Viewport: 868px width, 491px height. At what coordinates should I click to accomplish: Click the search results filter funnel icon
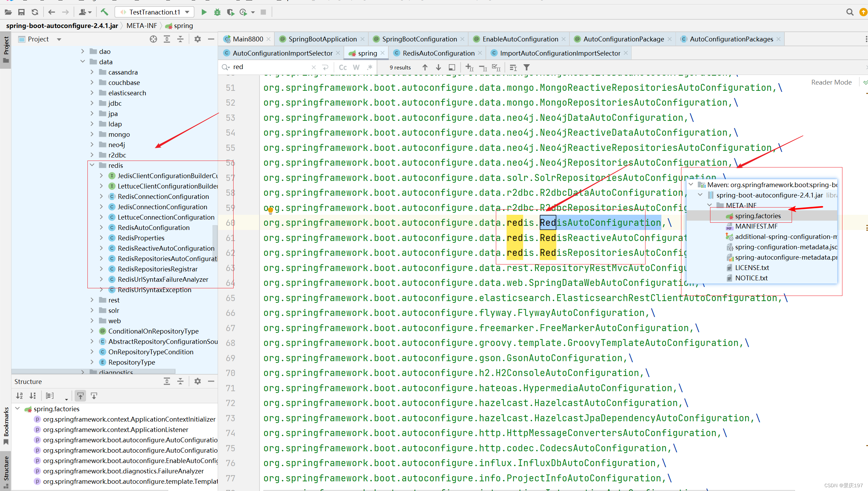click(527, 67)
